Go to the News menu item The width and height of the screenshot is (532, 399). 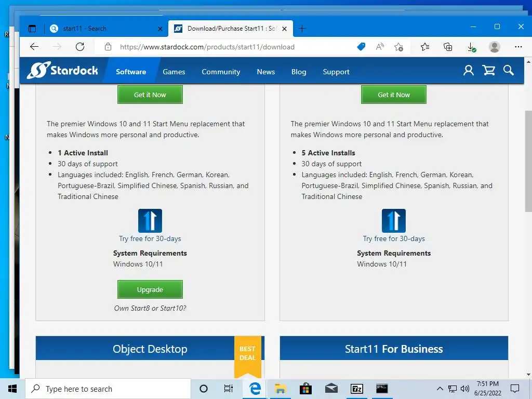[x=265, y=72]
